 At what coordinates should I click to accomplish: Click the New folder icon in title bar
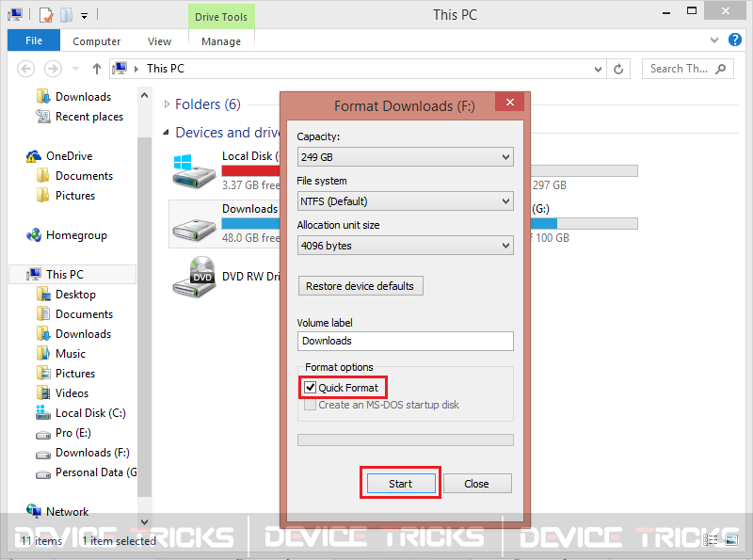[66, 15]
